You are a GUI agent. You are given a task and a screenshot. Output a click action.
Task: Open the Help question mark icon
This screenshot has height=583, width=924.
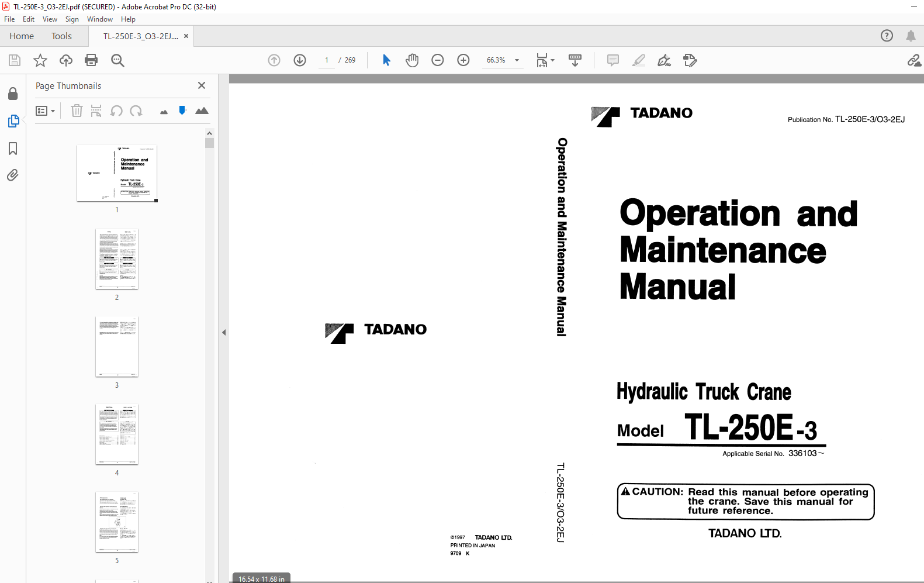tap(887, 36)
